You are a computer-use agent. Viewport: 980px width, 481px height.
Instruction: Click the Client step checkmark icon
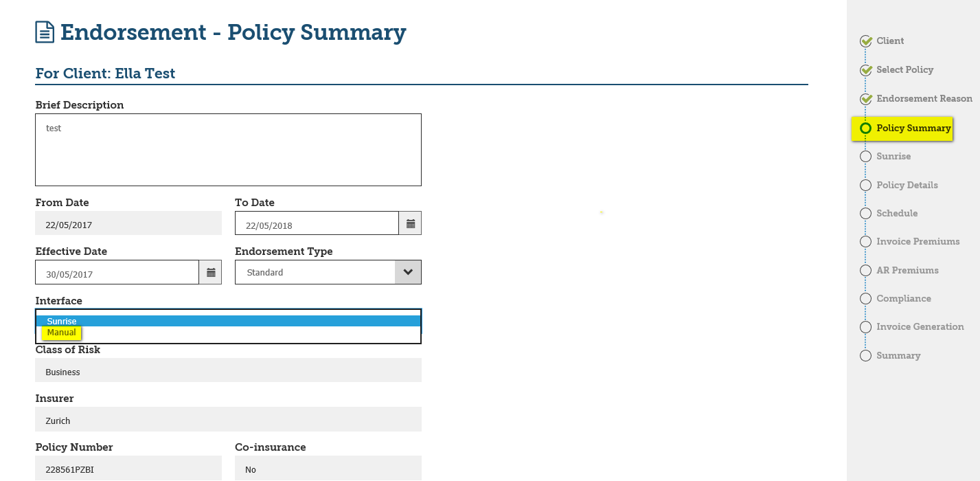[x=866, y=41]
